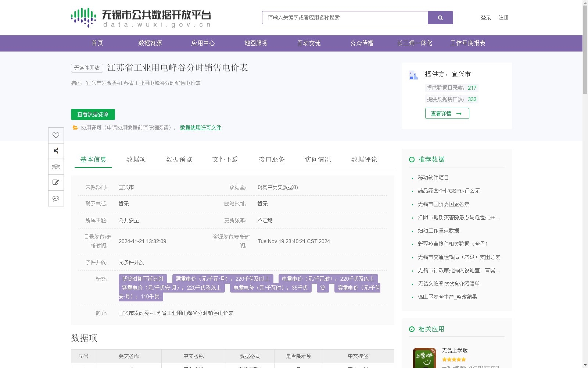Click the 无锡上学啦 app title
This screenshot has height=368, width=588.
click(455, 351)
